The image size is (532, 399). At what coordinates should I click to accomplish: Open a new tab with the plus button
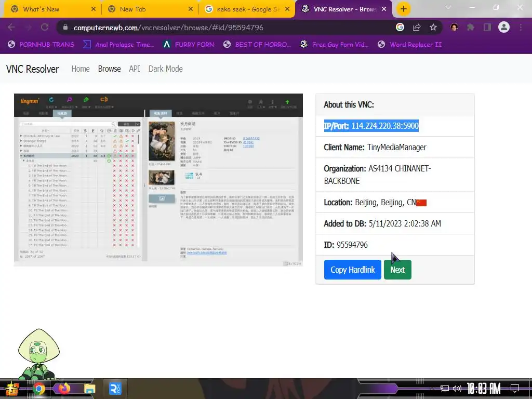coord(403,9)
